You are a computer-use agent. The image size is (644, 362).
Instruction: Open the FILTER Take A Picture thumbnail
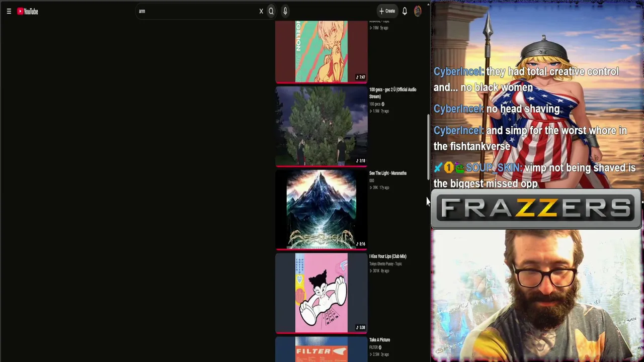321,349
